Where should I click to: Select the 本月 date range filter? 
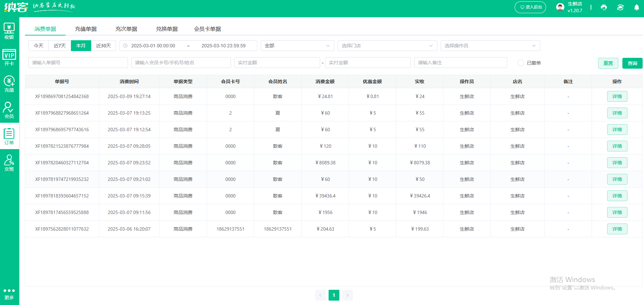click(x=81, y=45)
